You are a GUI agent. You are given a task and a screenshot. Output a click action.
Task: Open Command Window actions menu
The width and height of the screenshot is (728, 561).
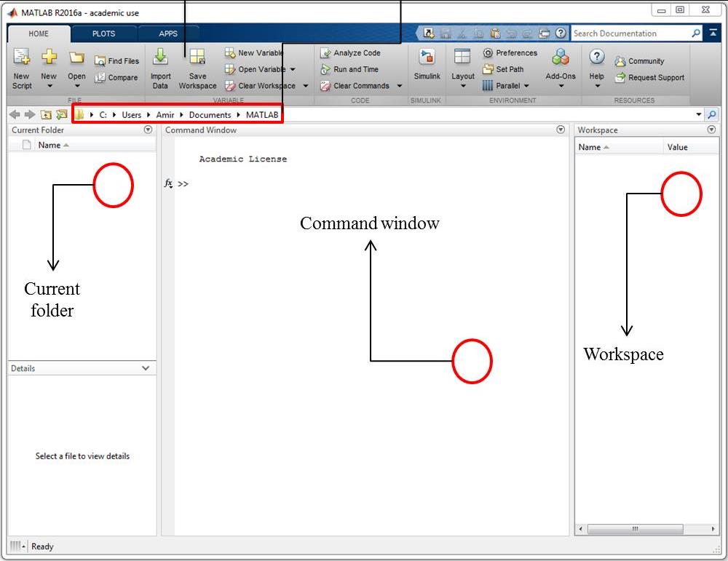point(561,130)
